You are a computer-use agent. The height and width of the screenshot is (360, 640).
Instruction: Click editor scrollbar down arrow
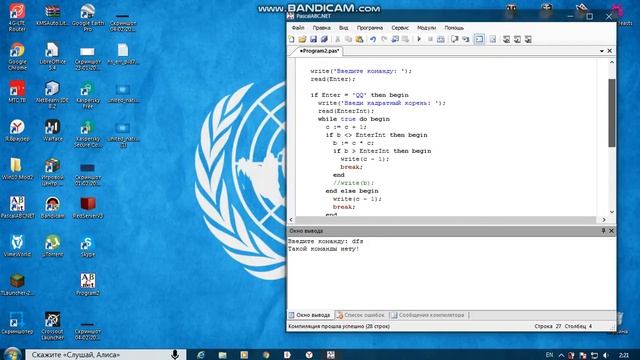(x=612, y=212)
